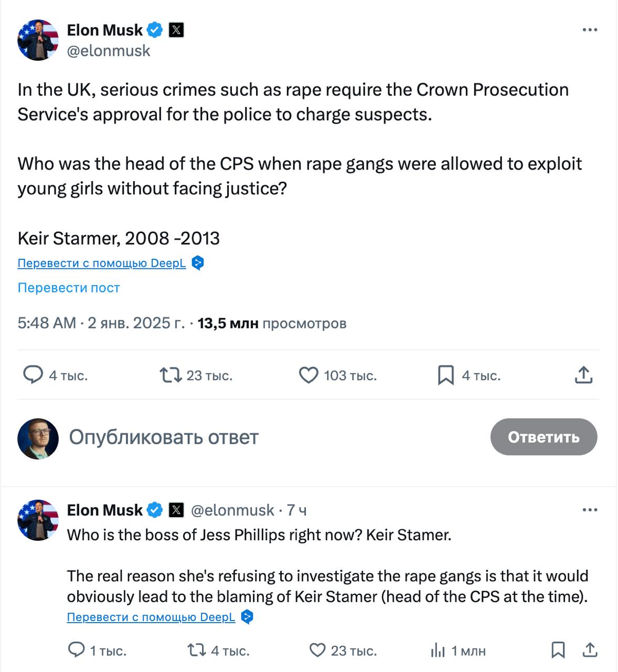This screenshot has height=672, width=618.
Task: Like the reply with 23 тыс. likes
Action: click(x=317, y=650)
